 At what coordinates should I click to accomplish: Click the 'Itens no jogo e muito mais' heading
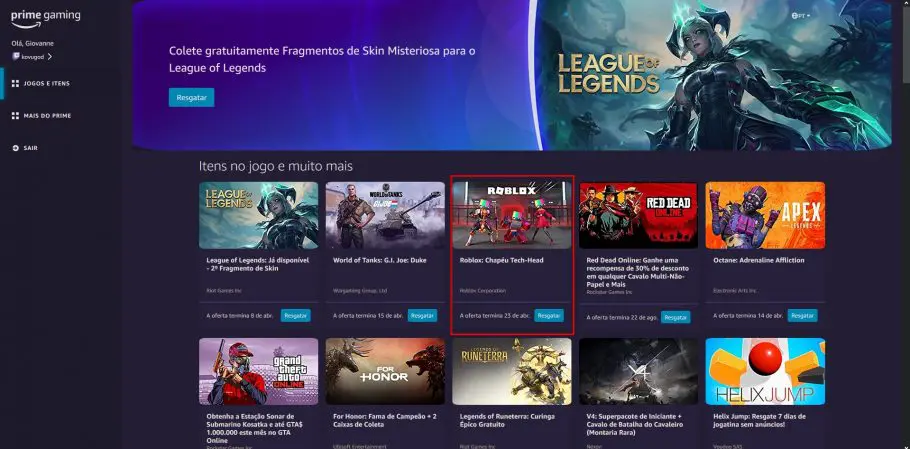276,166
